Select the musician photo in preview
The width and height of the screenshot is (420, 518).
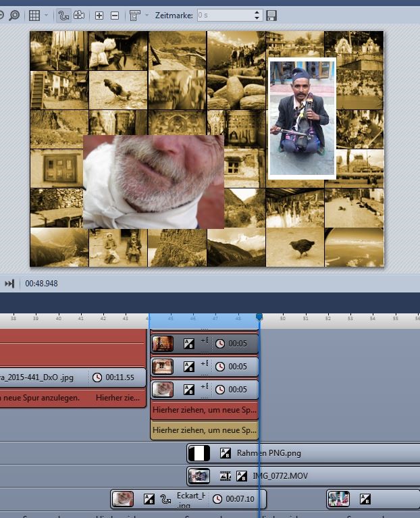point(302,118)
